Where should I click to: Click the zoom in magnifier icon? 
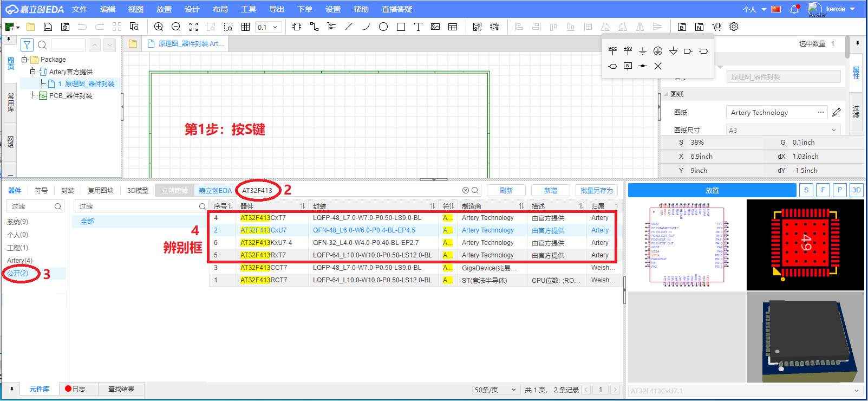coord(159,27)
